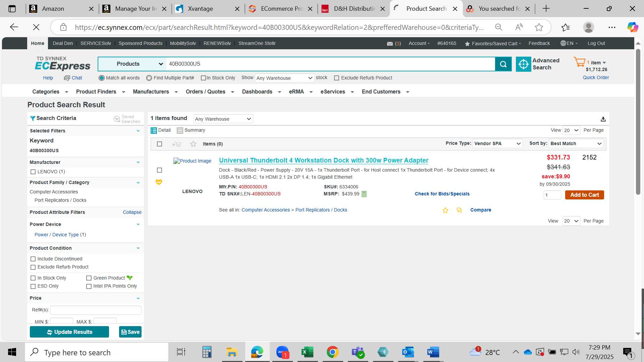Screen dimensions: 644x362
Task: Click Add to Cart button
Action: click(x=584, y=195)
